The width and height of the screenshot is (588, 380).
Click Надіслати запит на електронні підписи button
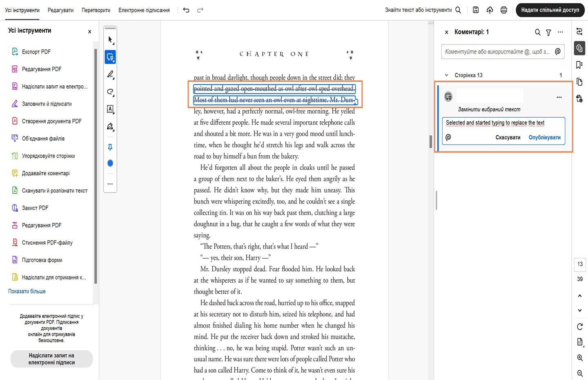pyautogui.click(x=51, y=359)
